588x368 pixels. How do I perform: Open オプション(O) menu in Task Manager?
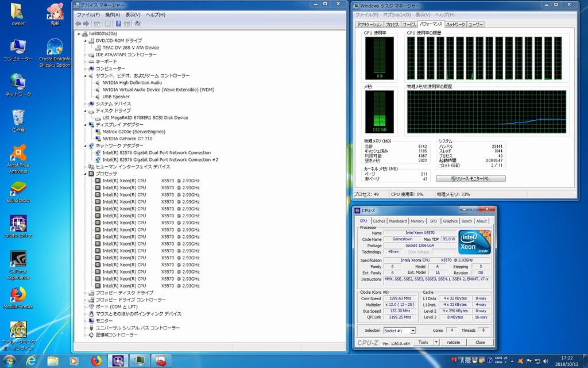397,14
